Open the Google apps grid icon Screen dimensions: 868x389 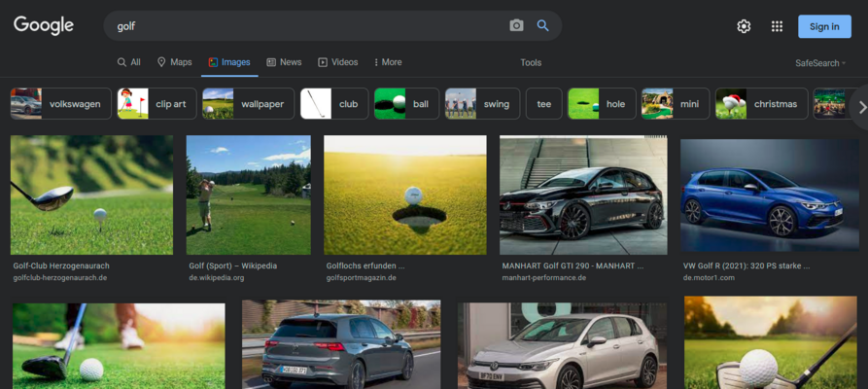click(778, 26)
